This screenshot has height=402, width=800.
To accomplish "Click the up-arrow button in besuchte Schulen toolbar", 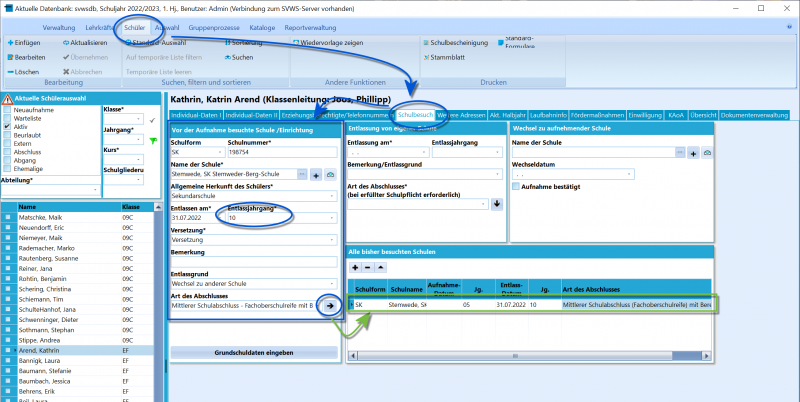I will 381,267.
